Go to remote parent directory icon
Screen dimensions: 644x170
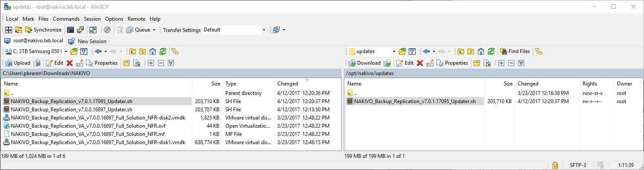pyautogui.click(x=461, y=51)
